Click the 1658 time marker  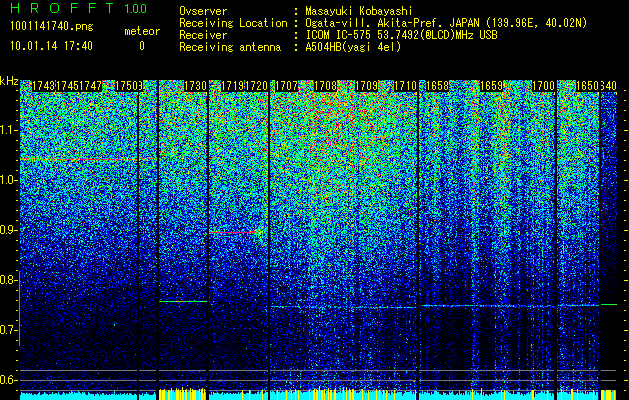tap(437, 86)
